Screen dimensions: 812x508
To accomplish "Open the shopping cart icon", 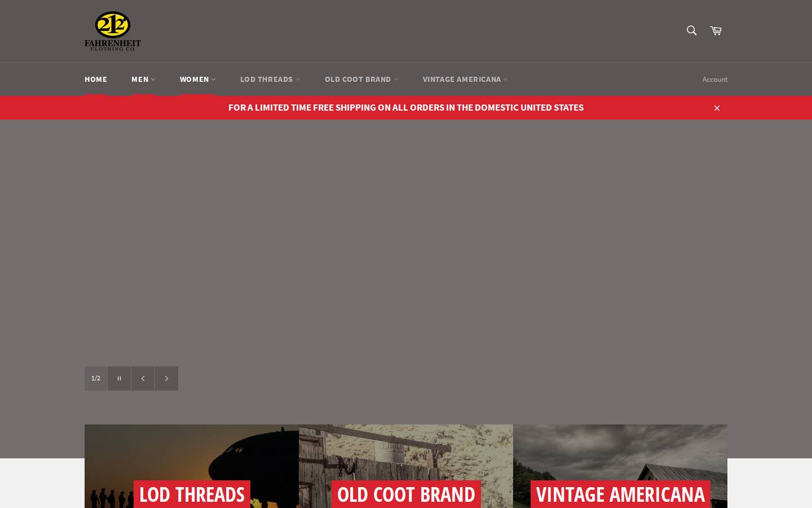I will (716, 30).
